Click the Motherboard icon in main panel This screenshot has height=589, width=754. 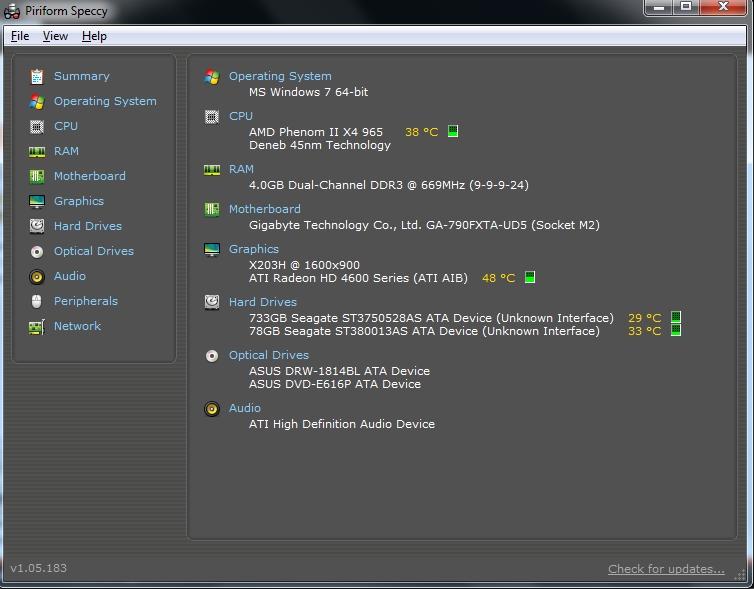[212, 210]
